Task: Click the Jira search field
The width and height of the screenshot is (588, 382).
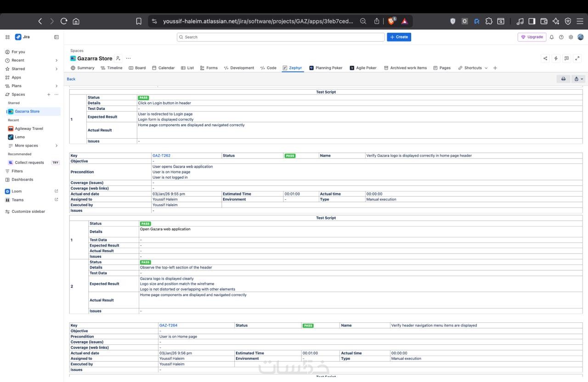Action: click(281, 37)
